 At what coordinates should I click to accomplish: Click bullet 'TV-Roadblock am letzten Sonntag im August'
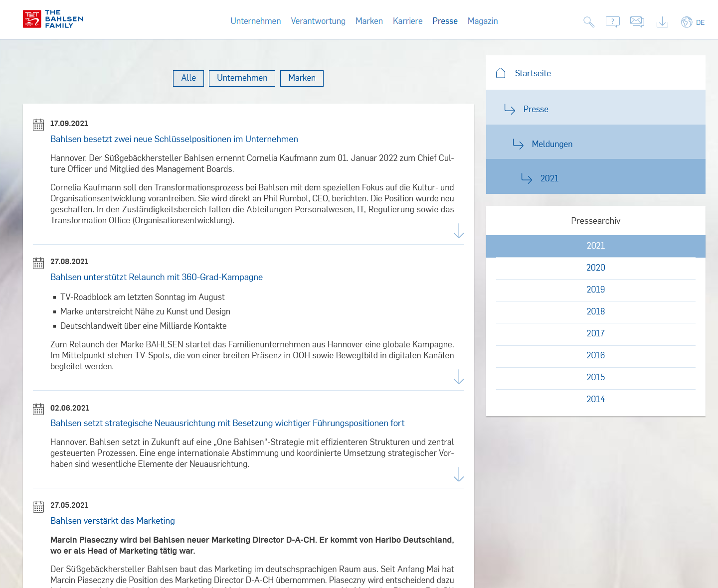(x=143, y=297)
